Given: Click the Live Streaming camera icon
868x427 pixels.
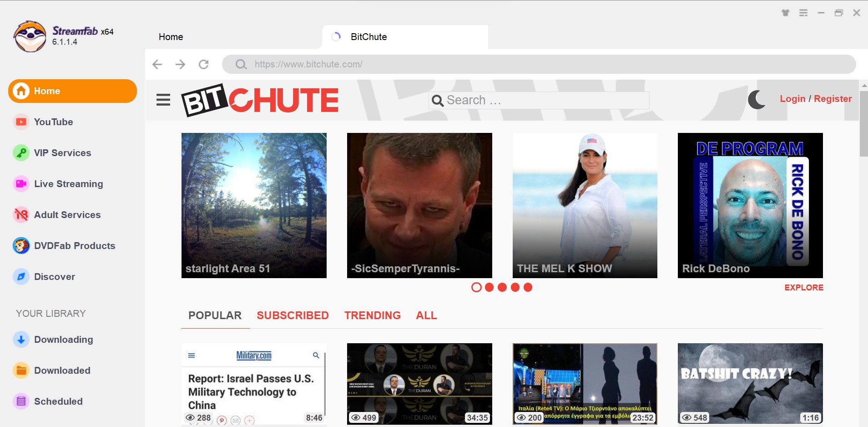Looking at the screenshot, I should point(21,184).
